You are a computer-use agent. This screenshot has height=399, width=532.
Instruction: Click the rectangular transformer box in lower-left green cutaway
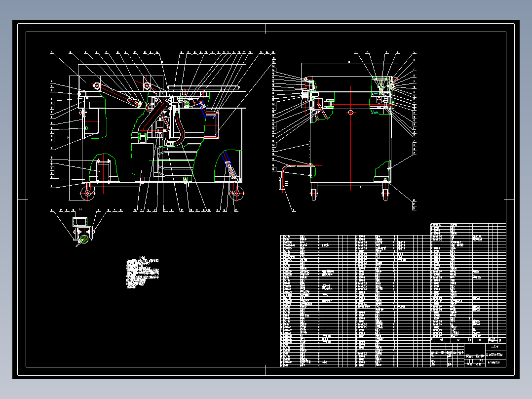coord(103,171)
